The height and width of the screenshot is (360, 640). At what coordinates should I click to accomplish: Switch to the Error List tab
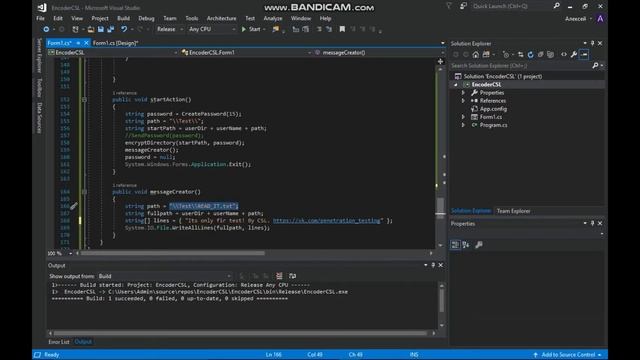(59, 342)
